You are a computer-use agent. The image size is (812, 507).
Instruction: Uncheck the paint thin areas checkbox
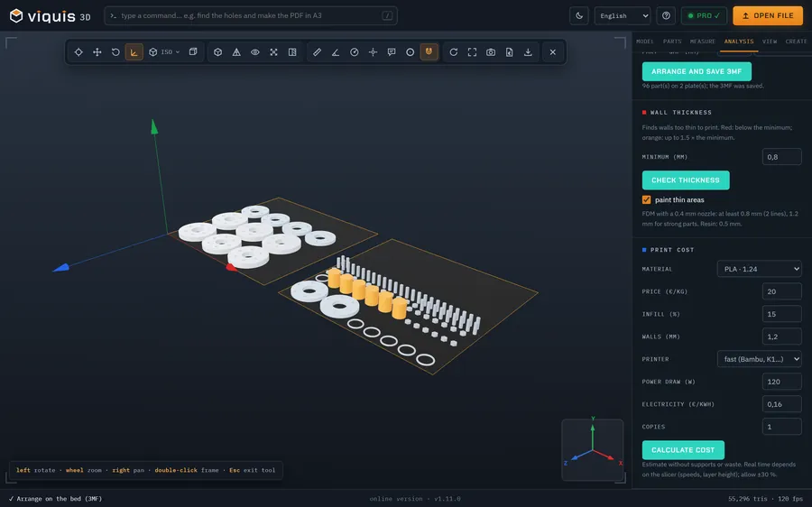click(646, 200)
